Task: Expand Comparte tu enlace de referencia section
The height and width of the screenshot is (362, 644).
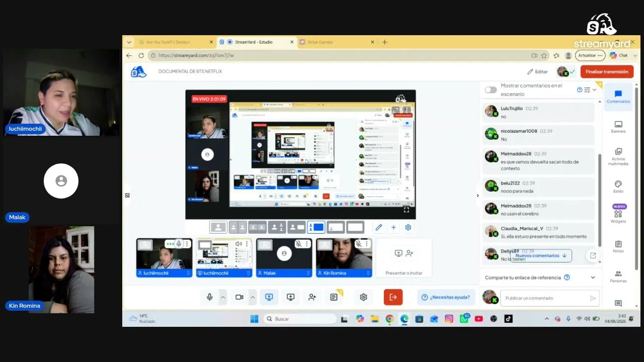Action: click(593, 278)
